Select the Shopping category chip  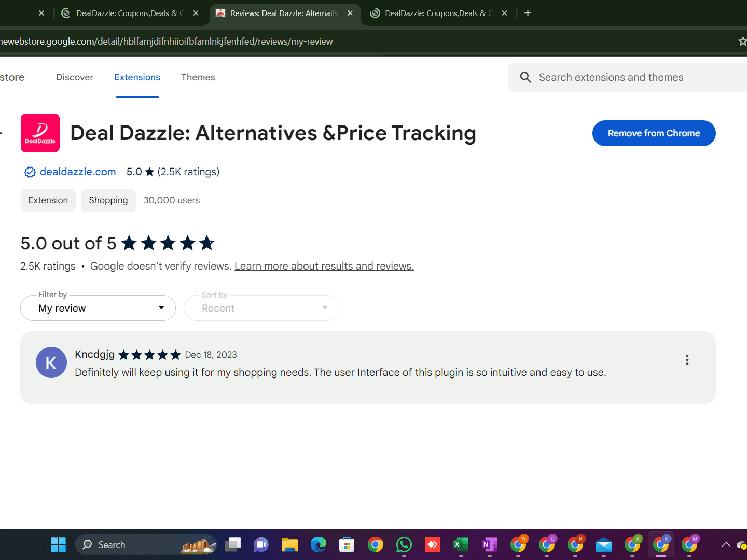(x=108, y=200)
